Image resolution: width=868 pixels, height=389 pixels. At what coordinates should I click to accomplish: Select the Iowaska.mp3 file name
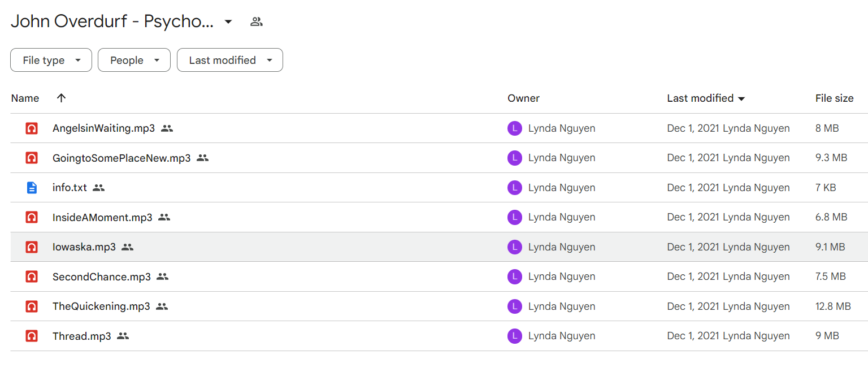click(x=84, y=247)
